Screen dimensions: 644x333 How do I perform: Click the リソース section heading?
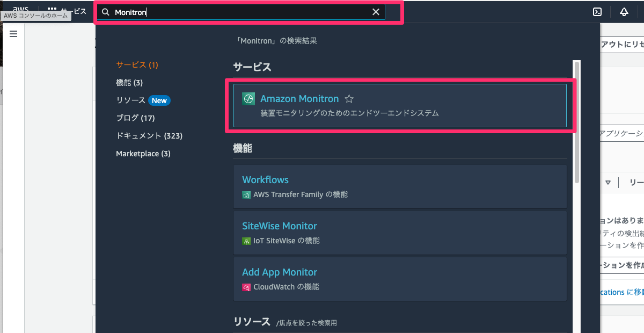[x=252, y=322]
